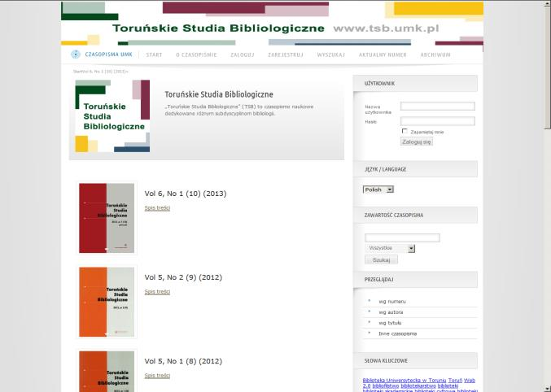Focus the journal content search field

402,237
